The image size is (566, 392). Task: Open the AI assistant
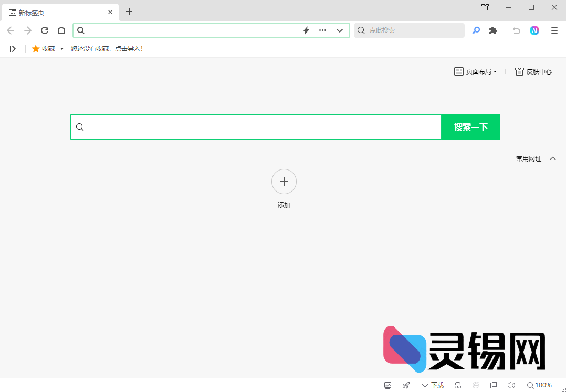point(534,30)
